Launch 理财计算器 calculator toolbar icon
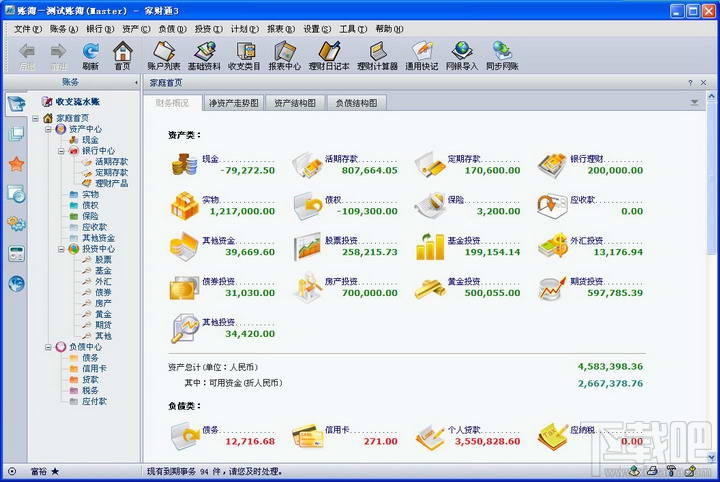 coord(377,56)
